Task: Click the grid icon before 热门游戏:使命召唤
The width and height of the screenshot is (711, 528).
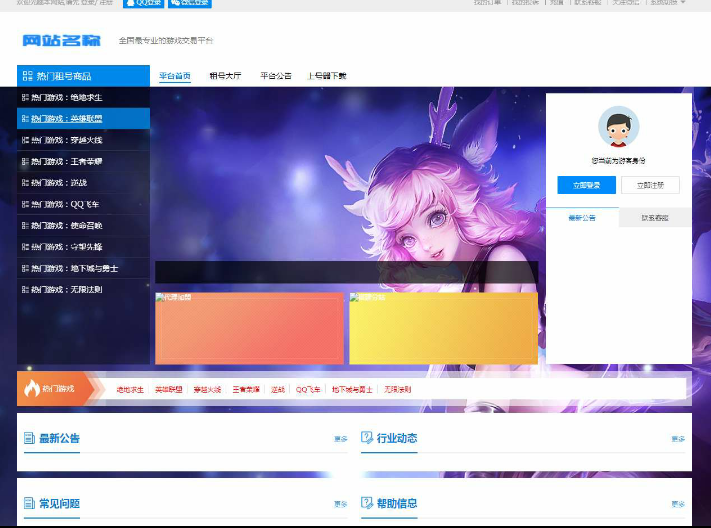Action: pyautogui.click(x=25, y=225)
